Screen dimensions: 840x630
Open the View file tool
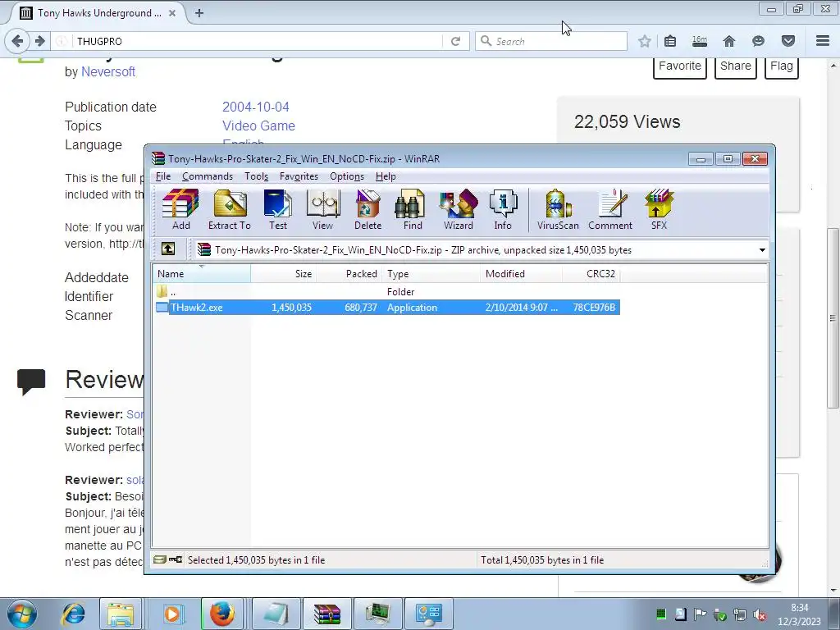[322, 209]
